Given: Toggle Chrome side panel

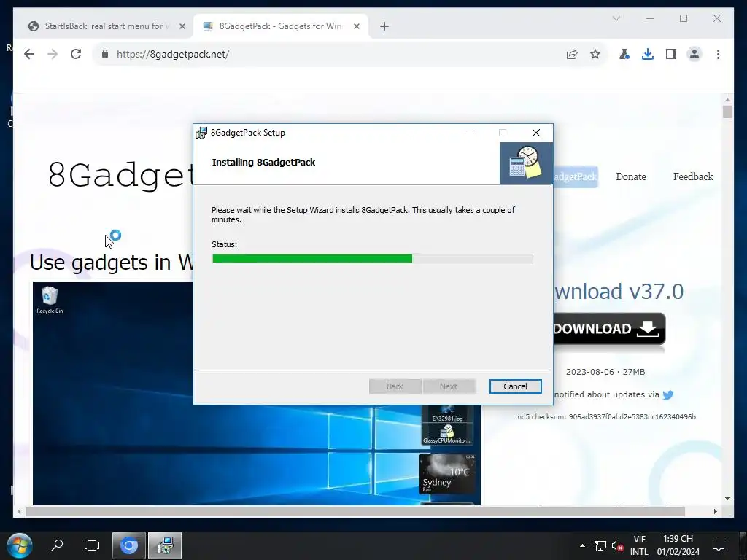Looking at the screenshot, I should point(671,54).
